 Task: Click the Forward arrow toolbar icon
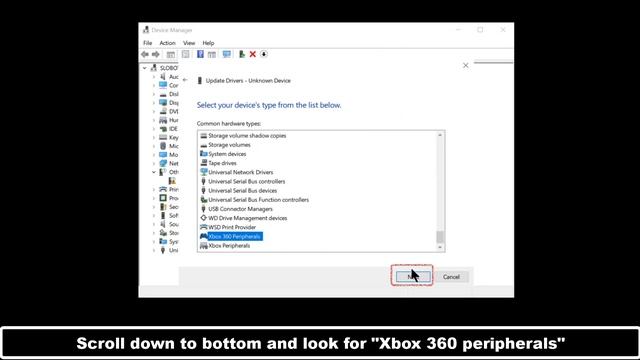pos(156,54)
